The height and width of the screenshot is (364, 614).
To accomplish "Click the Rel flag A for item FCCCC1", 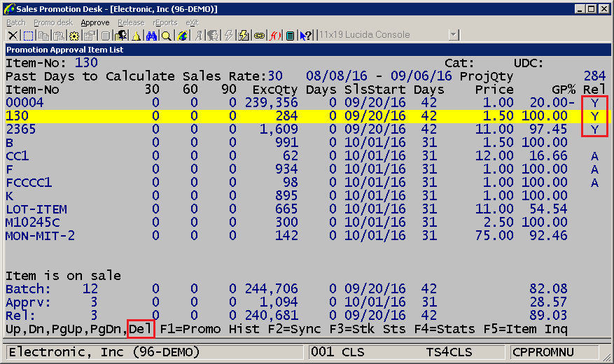I will [x=595, y=183].
